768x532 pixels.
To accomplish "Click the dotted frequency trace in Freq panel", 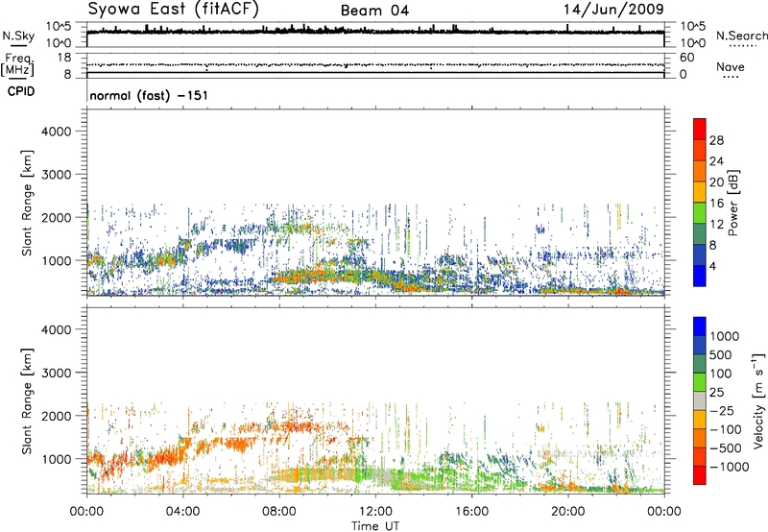I will (375, 64).
